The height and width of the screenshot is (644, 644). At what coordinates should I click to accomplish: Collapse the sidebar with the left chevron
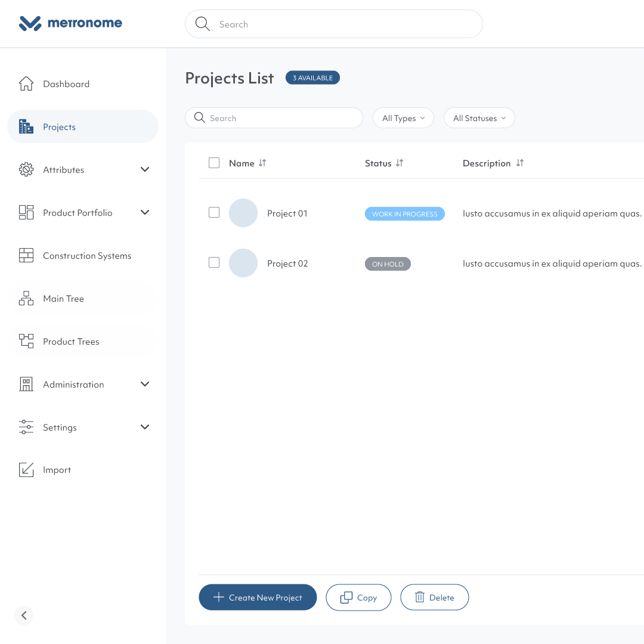(24, 615)
